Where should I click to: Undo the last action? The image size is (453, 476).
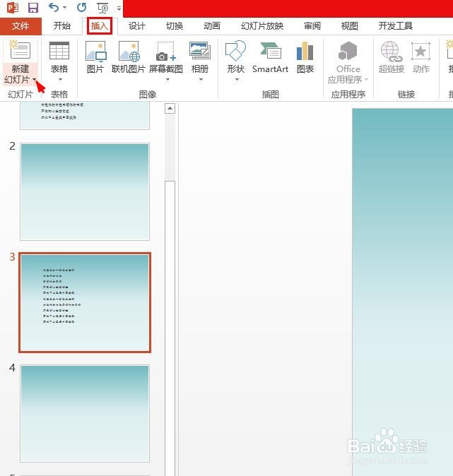[54, 7]
